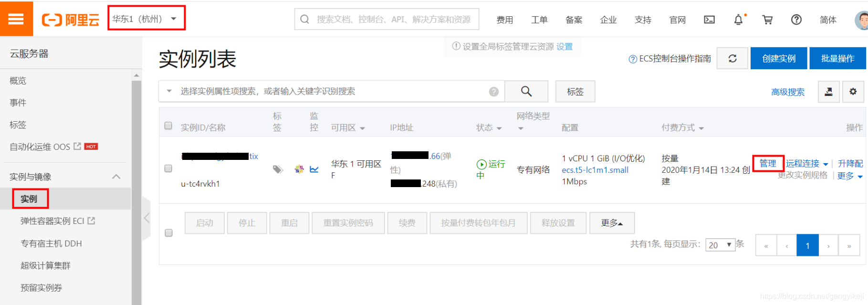
Task: Open the hamburger main menu
Action: click(x=16, y=19)
